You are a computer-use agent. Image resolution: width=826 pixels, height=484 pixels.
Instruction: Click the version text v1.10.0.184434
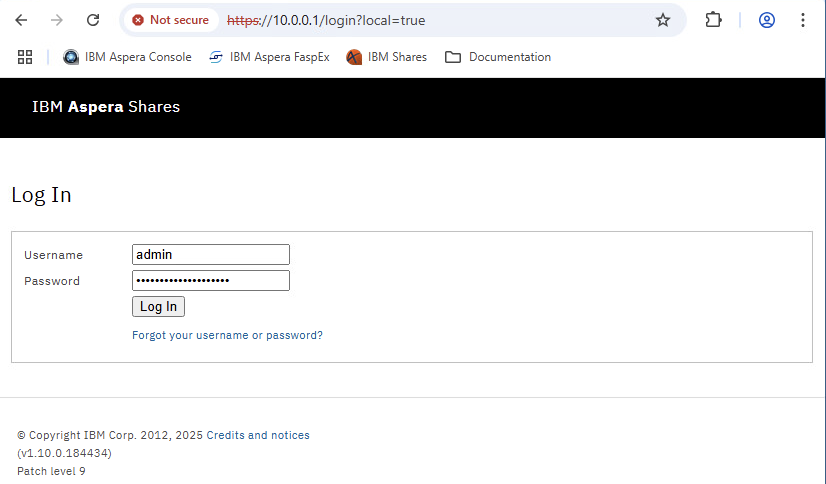click(64, 453)
